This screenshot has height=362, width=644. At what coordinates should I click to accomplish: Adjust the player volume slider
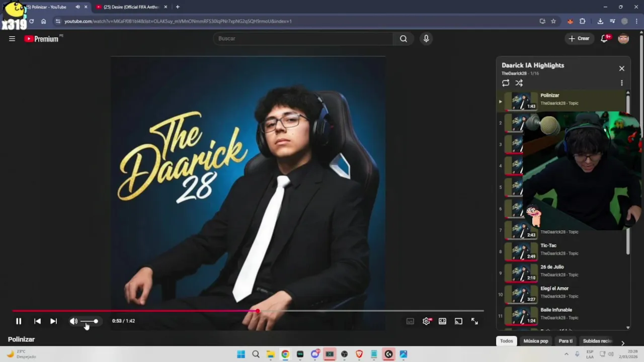[x=89, y=321]
